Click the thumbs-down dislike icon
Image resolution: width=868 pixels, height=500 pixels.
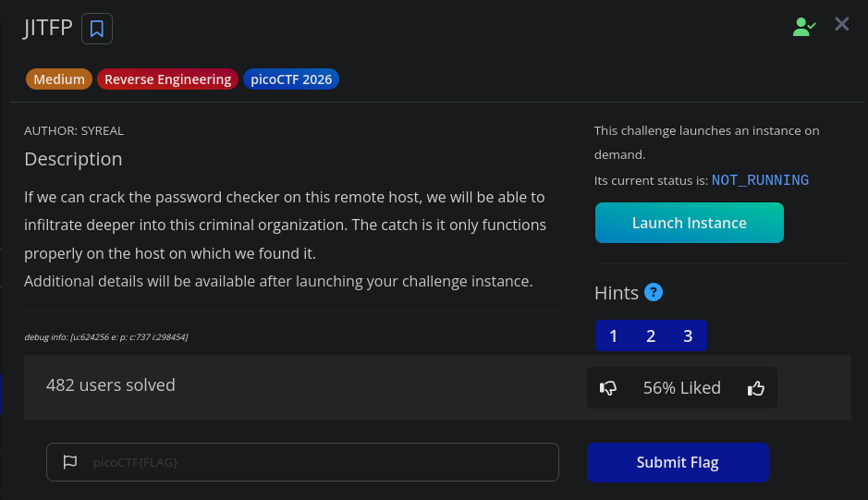pyautogui.click(x=608, y=388)
